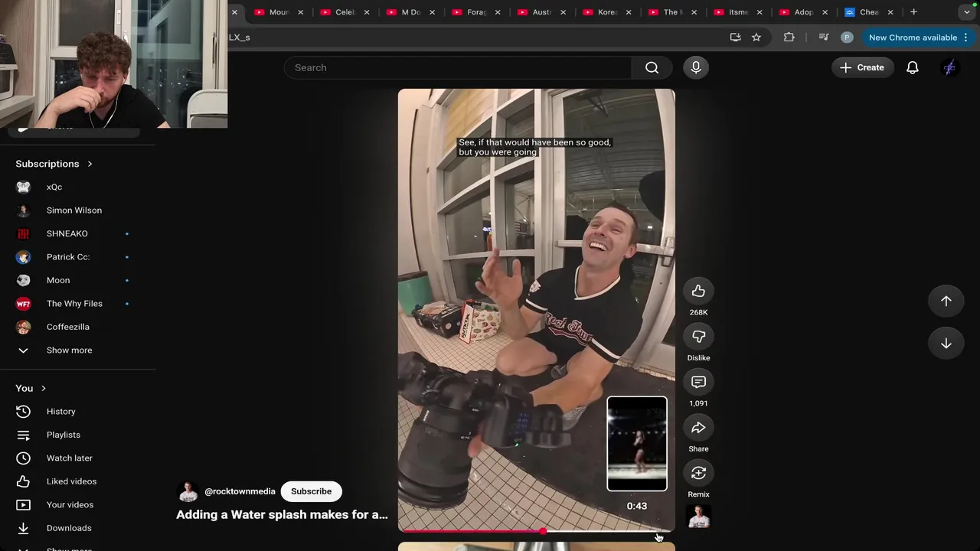This screenshot has height=551, width=980.
Task: Open account avatar menu
Action: [949, 67]
